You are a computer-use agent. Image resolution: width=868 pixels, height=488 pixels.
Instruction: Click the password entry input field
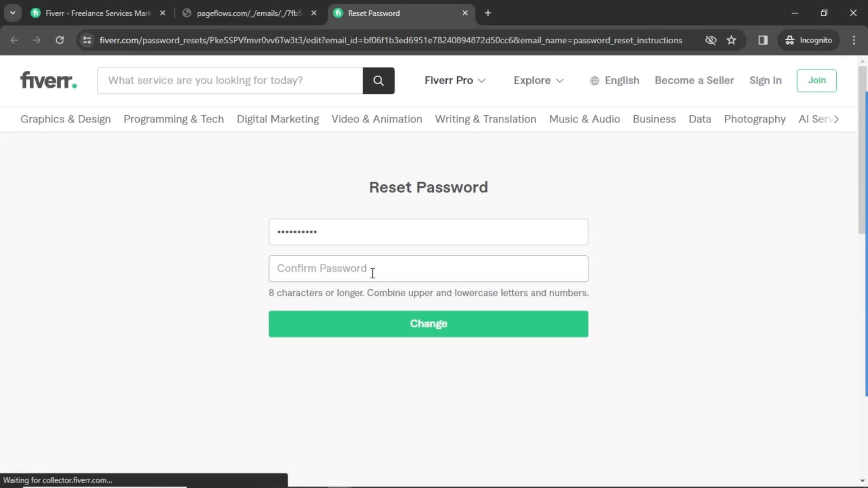428,232
